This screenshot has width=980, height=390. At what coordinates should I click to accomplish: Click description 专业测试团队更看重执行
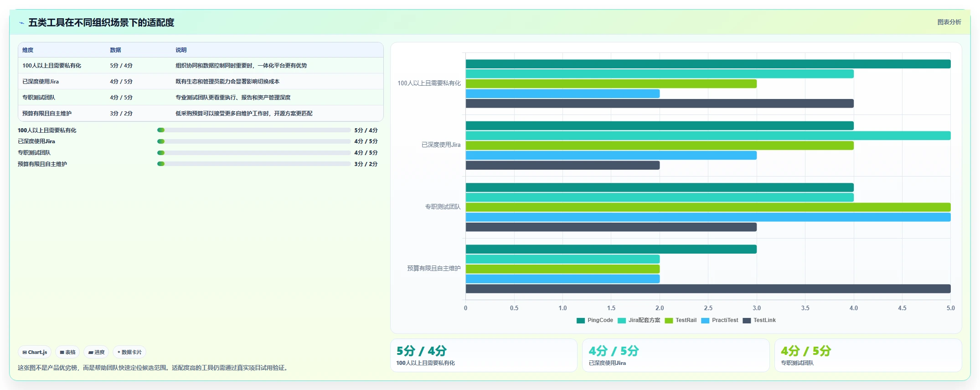point(233,98)
